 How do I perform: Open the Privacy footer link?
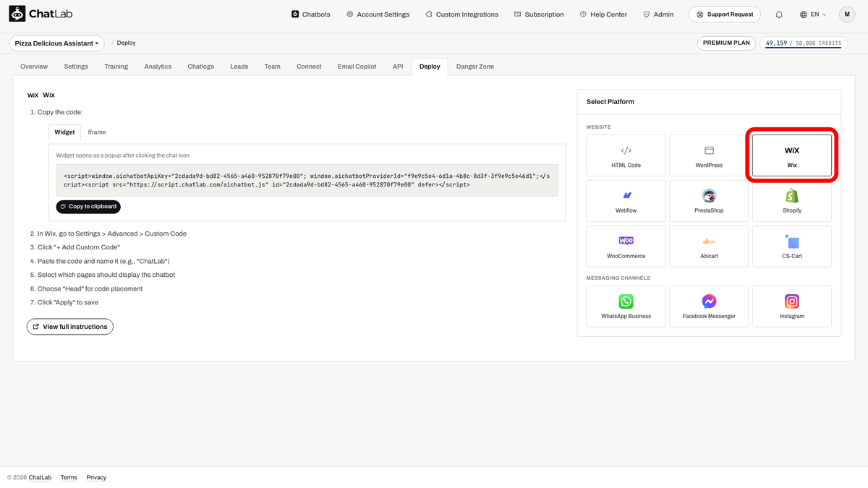[96, 478]
